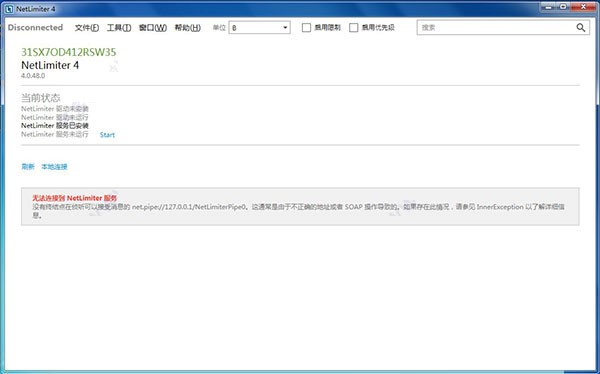Screen dimensions: 600x374
Task: Click the NetLimiter 4 title bar icon
Action: tap(9, 9)
